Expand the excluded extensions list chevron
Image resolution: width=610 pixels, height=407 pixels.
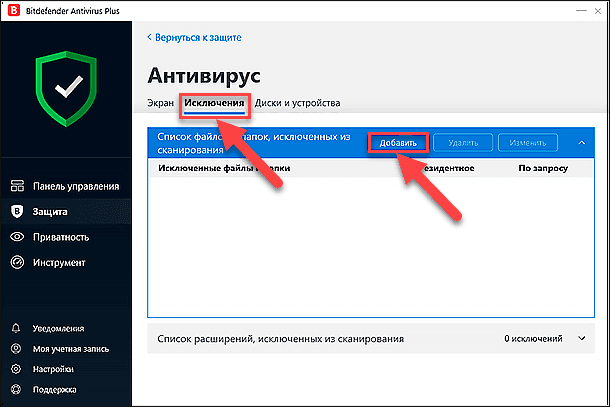click(582, 339)
